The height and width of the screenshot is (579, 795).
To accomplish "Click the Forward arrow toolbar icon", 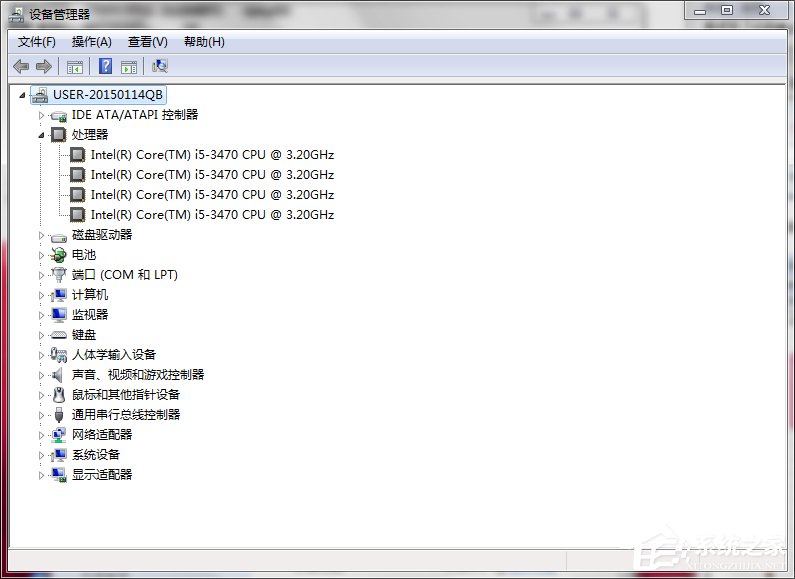I will pyautogui.click(x=44, y=66).
